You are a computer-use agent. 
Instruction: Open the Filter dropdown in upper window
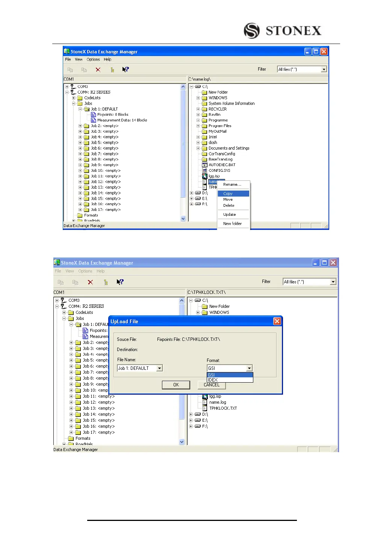(x=324, y=69)
